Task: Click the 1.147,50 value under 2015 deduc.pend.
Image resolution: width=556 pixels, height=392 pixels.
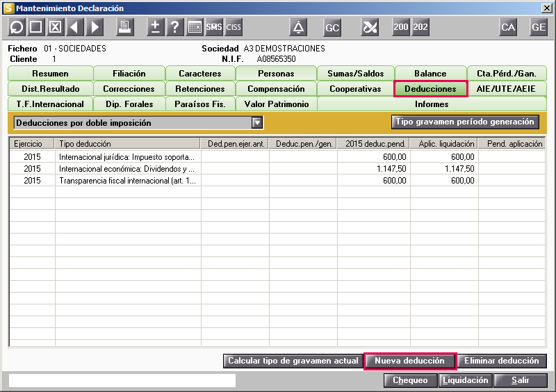Action: tap(391, 169)
